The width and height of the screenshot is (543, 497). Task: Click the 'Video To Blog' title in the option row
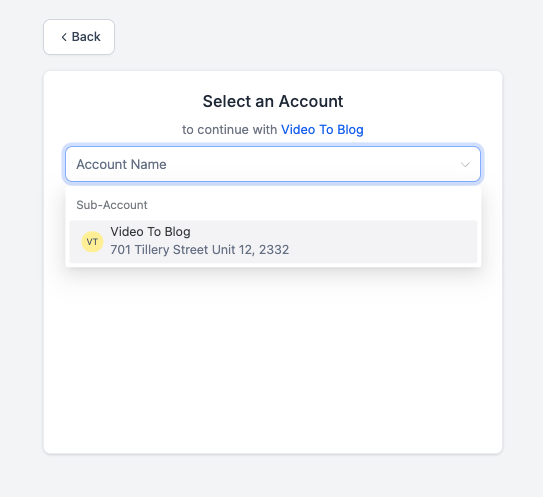click(x=150, y=232)
